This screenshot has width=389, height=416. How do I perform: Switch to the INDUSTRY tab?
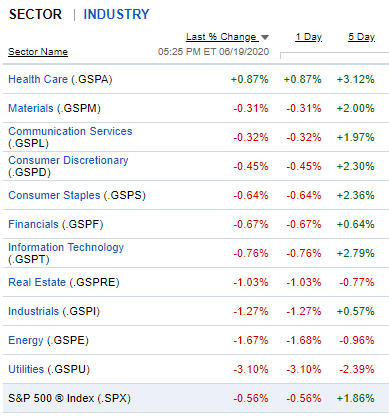(116, 14)
